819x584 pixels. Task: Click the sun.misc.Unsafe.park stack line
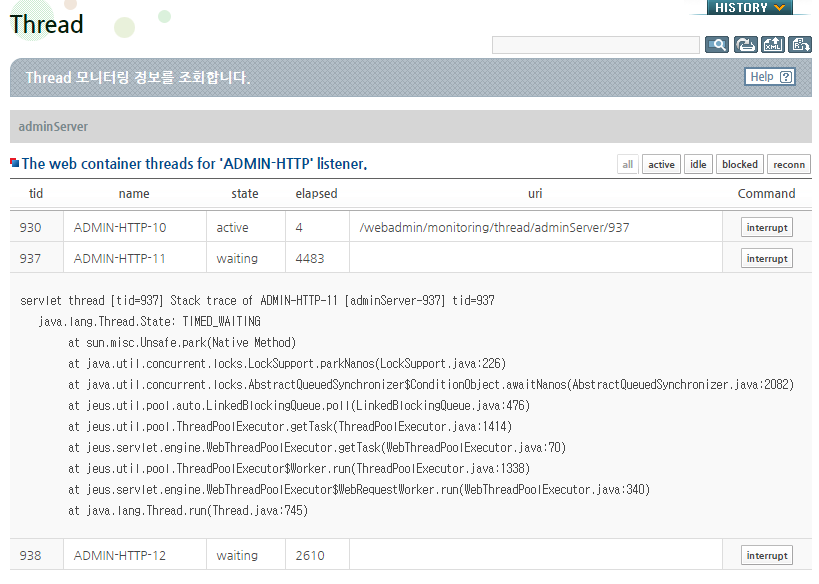point(182,343)
